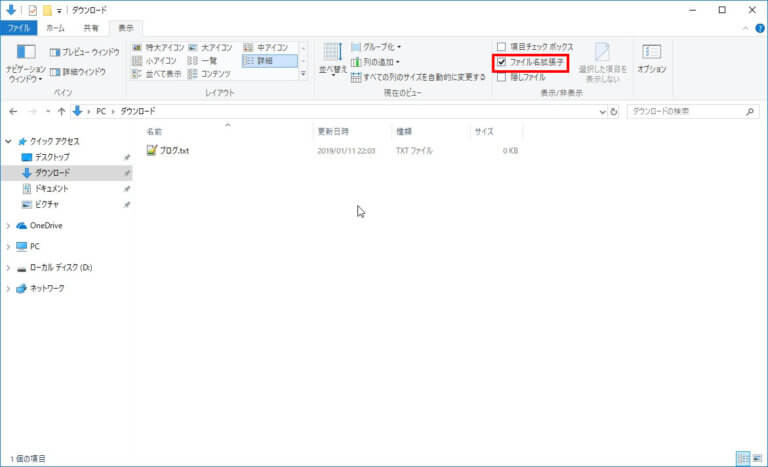The width and height of the screenshot is (768, 467).
Task: Expand the ローカル ディスク (D:) node
Action: (x=8, y=268)
